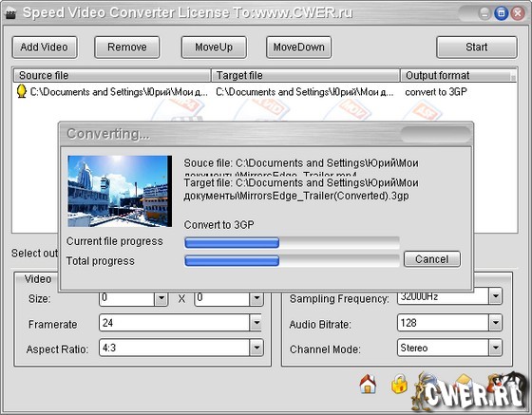The height and width of the screenshot is (415, 532).
Task: Click the Add Video button
Action: click(x=45, y=47)
